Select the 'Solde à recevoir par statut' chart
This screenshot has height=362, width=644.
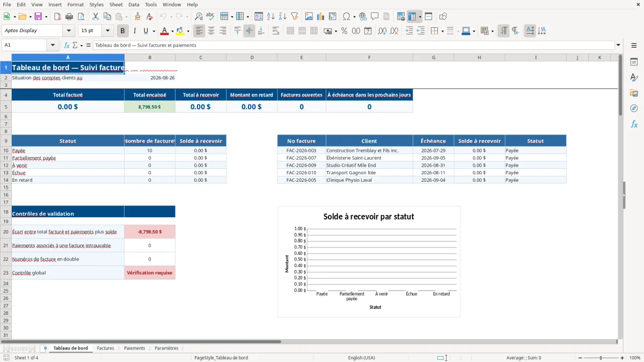coord(369,262)
